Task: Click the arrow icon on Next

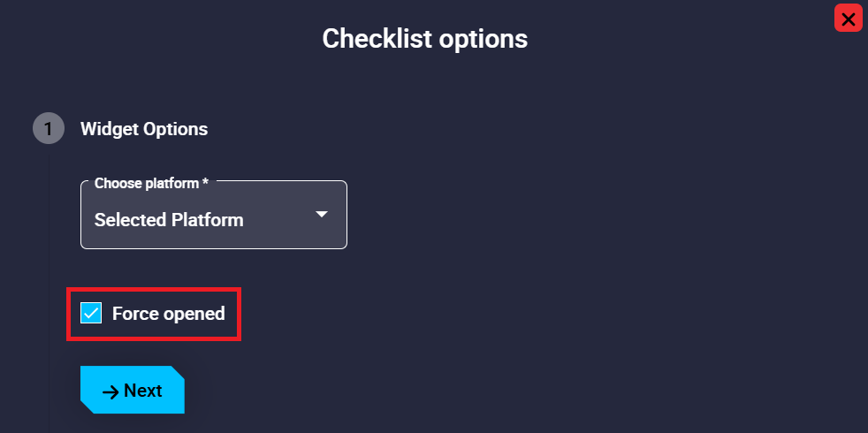Action: point(110,391)
